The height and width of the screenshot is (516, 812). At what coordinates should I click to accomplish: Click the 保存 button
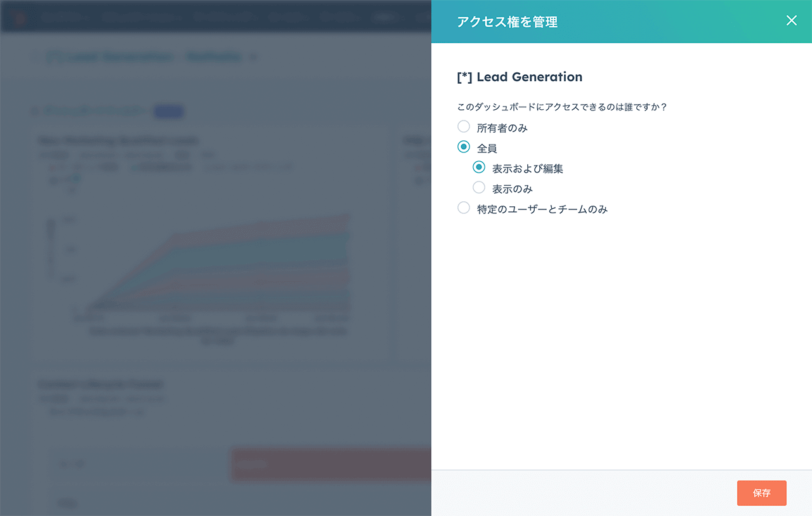pyautogui.click(x=761, y=493)
